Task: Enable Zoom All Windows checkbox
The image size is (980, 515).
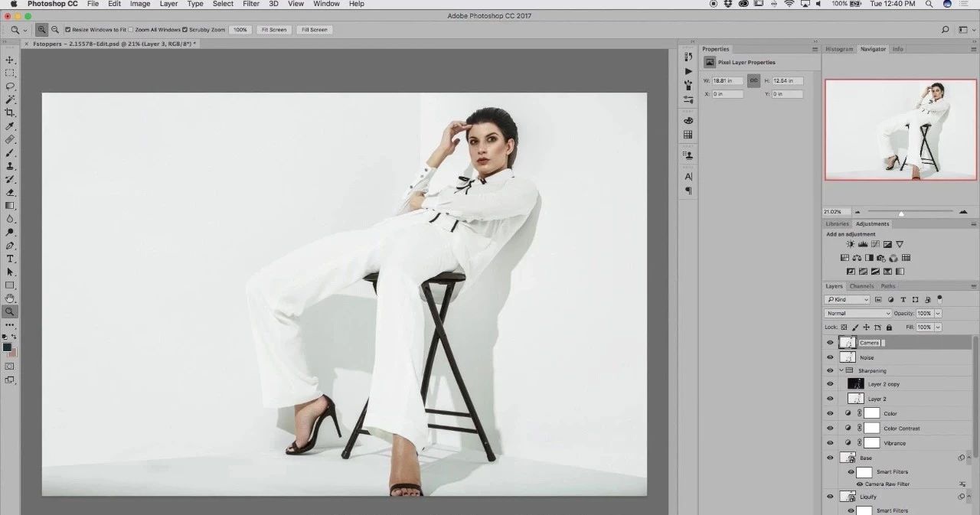Action: 131,30
